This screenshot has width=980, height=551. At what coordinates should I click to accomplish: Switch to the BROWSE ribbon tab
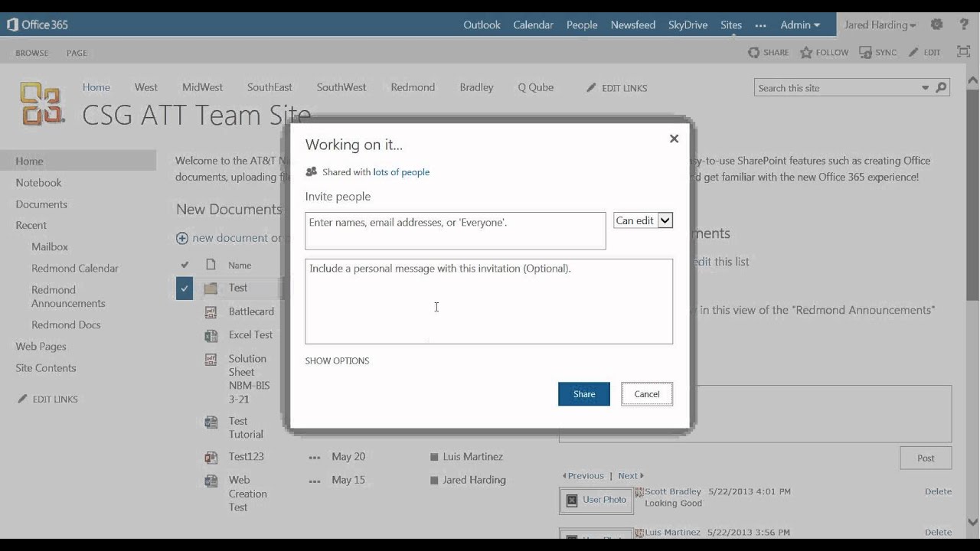31,53
